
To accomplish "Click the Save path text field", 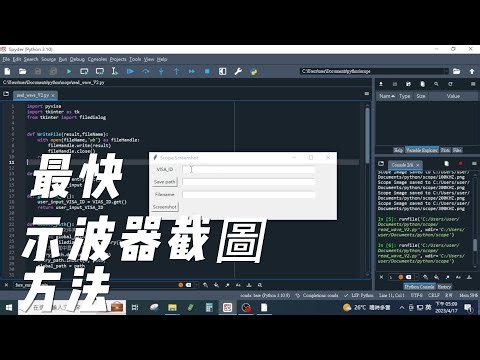I will pyautogui.click(x=249, y=182).
